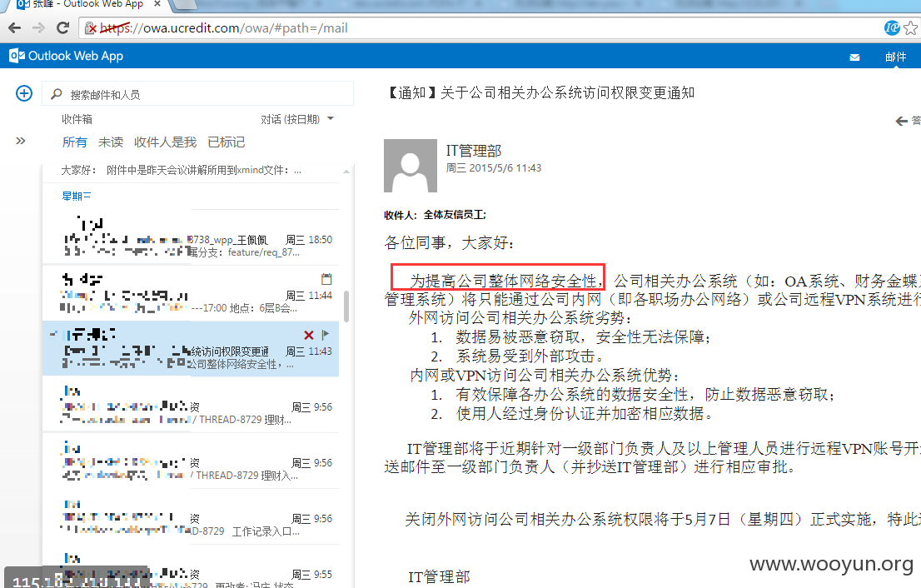Expand folder pane with double chevron
This screenshot has width=921, height=588.
[x=21, y=141]
